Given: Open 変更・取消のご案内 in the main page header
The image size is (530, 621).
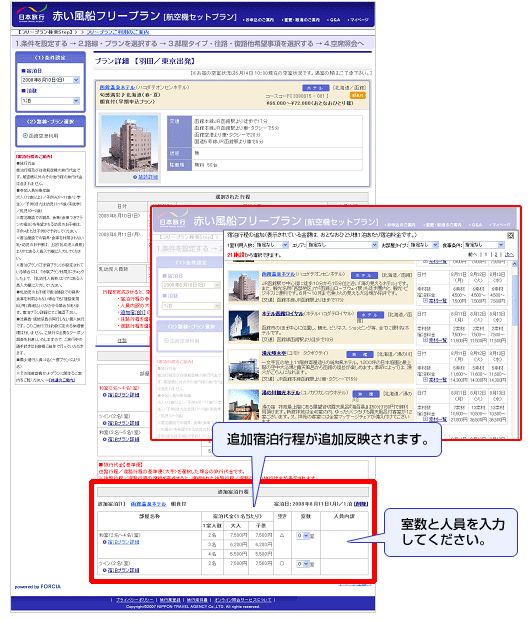Looking at the screenshot, I should coord(301,20).
